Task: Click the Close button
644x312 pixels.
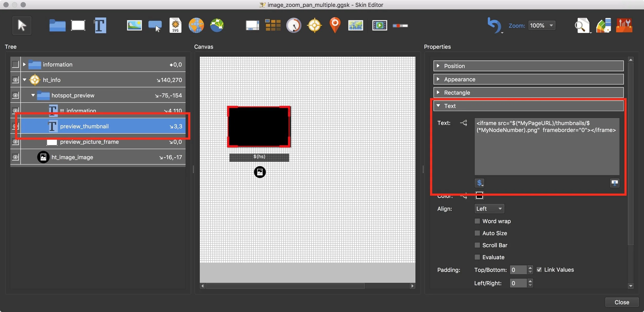Action: coord(622,302)
